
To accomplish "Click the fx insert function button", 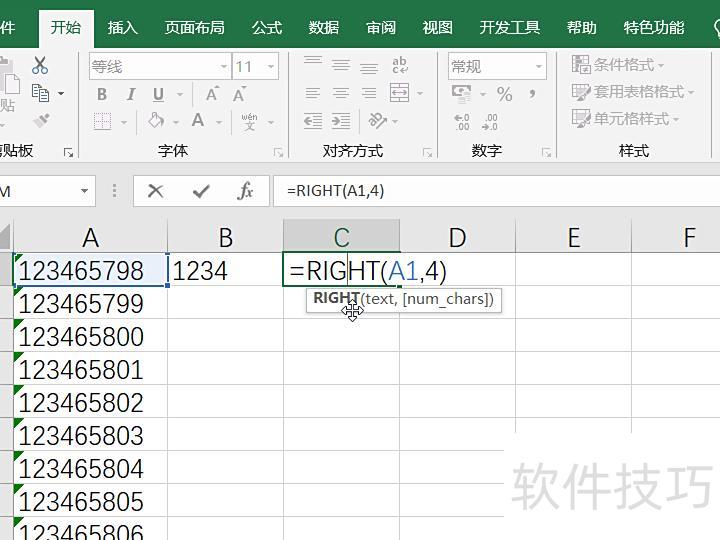I will click(246, 191).
